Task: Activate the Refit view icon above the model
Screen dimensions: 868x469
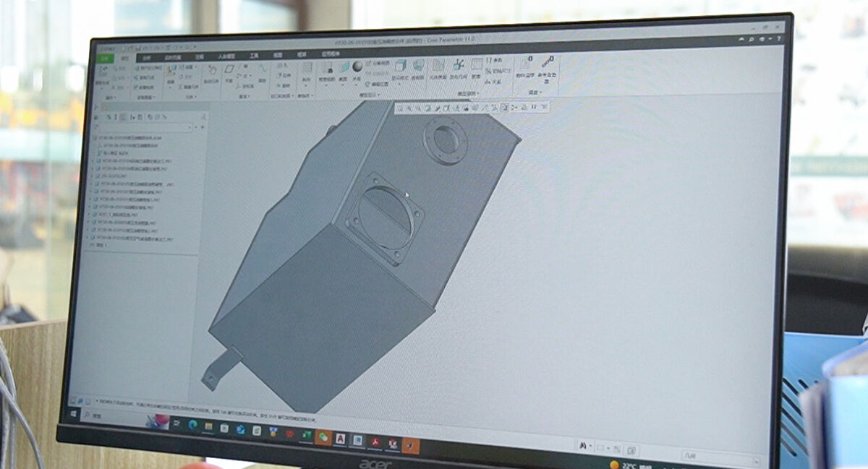Action: pos(401,108)
